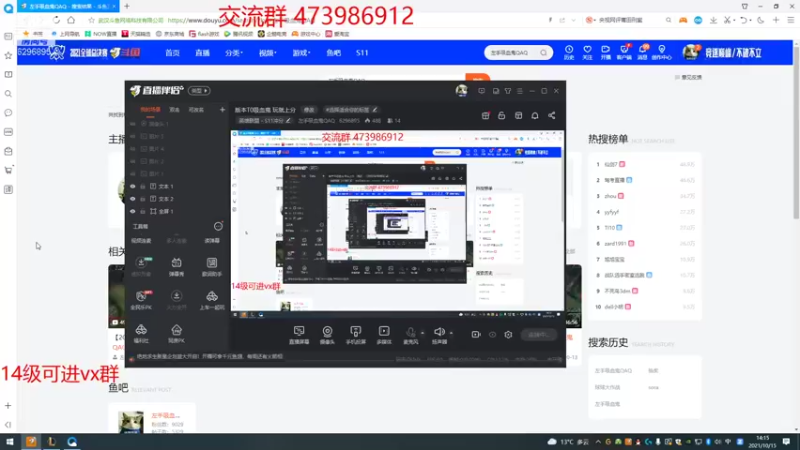Image resolution: width=800 pixels, height=450 pixels.
Task: Click the search magnifier in Douyu header
Action: point(544,53)
